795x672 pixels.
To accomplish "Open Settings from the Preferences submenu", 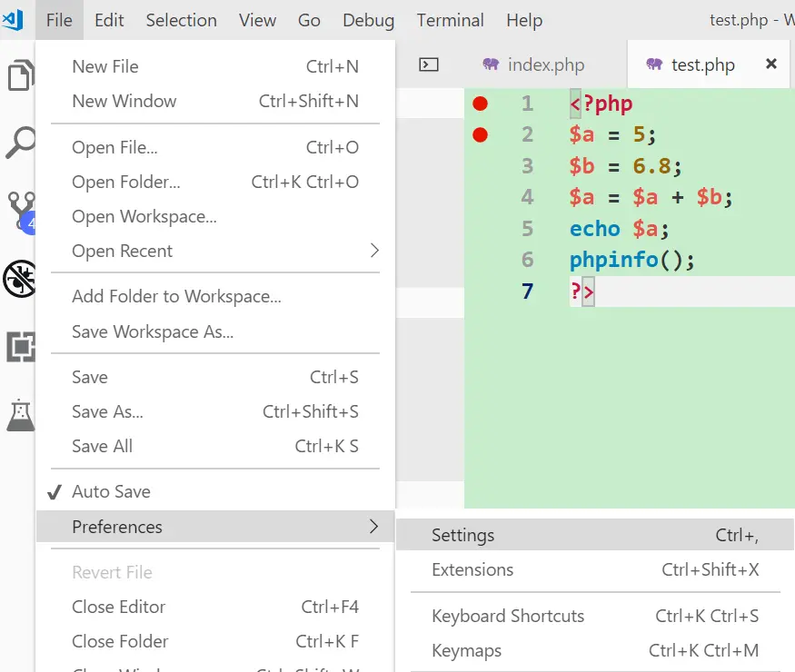I will pos(463,535).
